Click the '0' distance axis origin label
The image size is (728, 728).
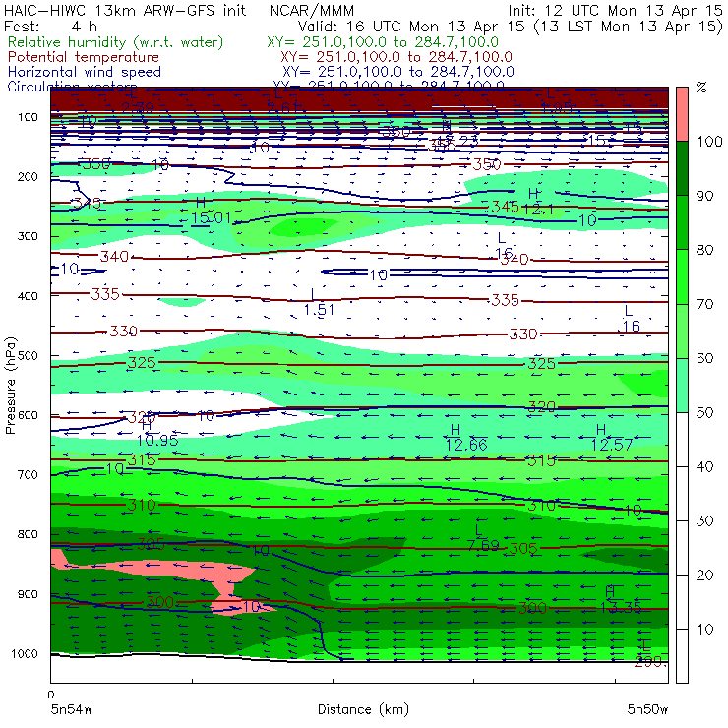click(51, 695)
